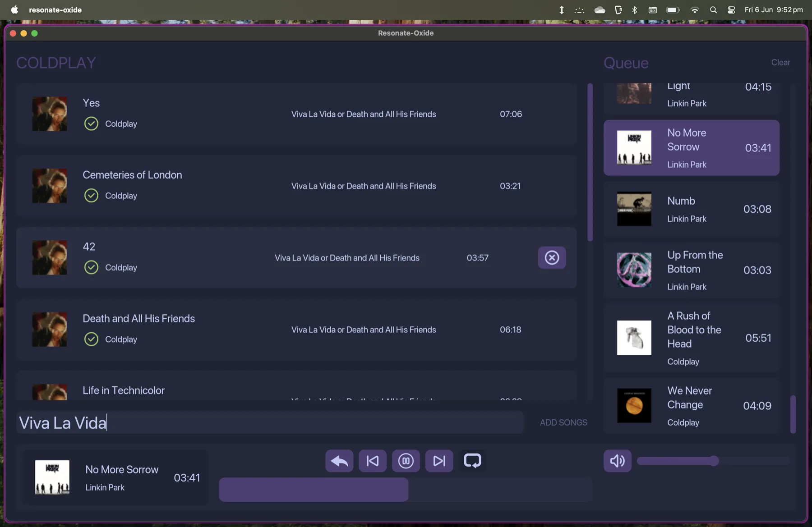Click No More Sorrow queue album art
Viewport: 812px width, 527px height.
point(634,148)
